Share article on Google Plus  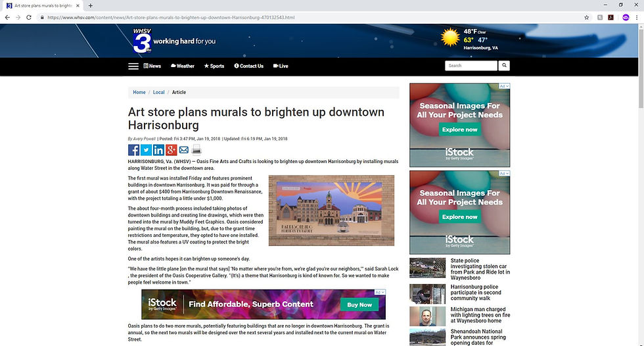pos(172,150)
